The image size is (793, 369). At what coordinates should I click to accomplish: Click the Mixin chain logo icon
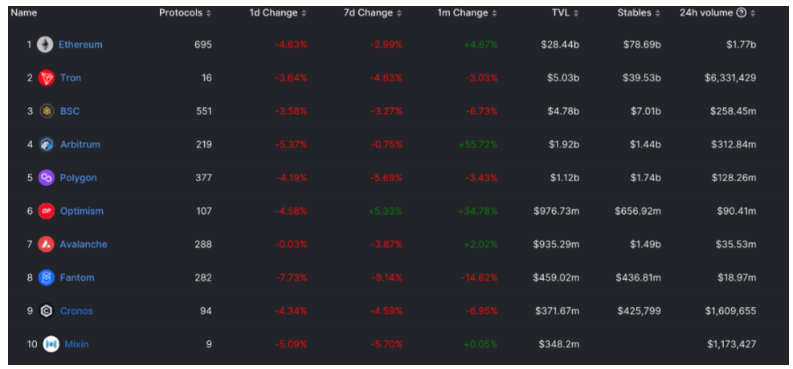pos(51,344)
